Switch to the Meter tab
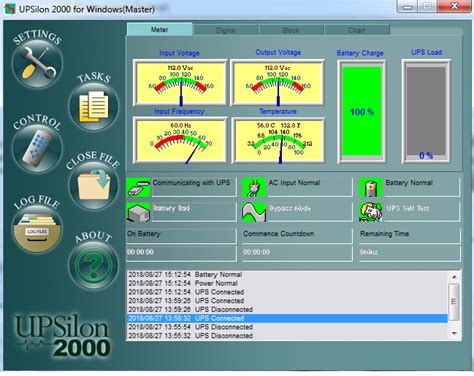The width and height of the screenshot is (474, 376). click(x=159, y=29)
